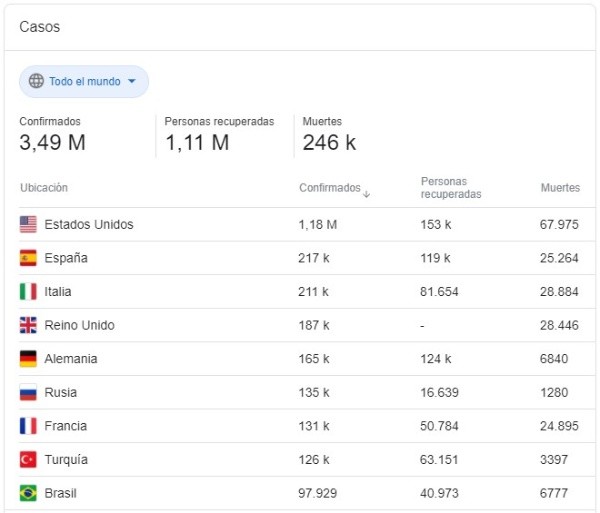Sort by Personas recuperadas column header
This screenshot has width=600, height=513.
451,188
